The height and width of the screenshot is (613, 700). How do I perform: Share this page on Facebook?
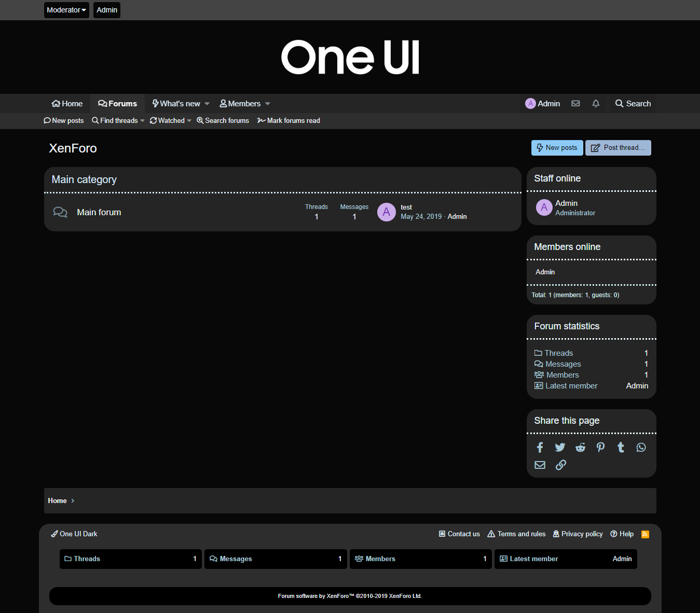pos(540,448)
